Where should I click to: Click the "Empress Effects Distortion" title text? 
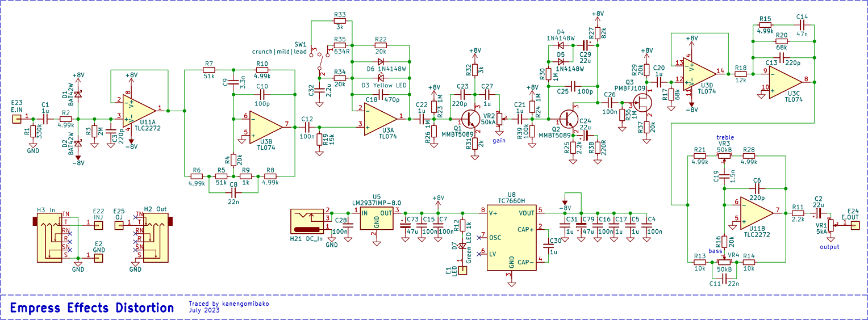[92, 308]
